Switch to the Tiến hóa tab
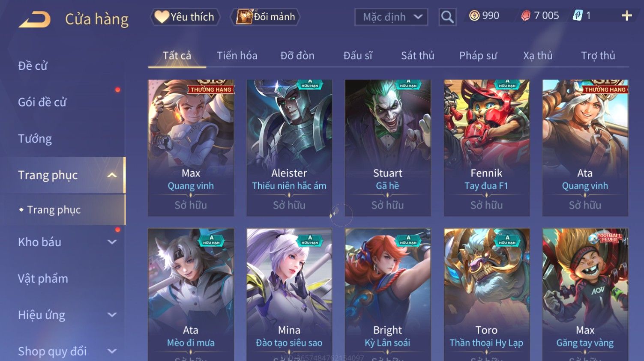Image resolution: width=644 pixels, height=361 pixels. [x=237, y=56]
